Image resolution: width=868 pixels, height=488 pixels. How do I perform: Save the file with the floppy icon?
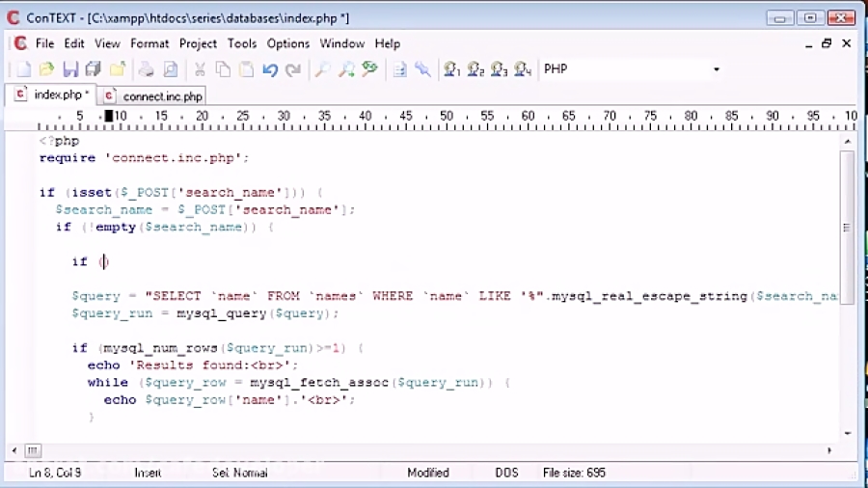pos(70,69)
